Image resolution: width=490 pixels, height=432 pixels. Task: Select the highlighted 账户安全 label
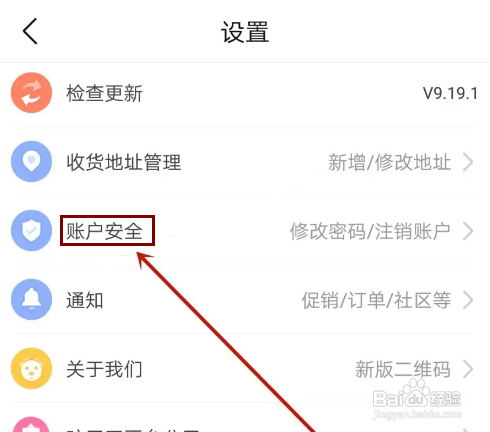point(107,231)
